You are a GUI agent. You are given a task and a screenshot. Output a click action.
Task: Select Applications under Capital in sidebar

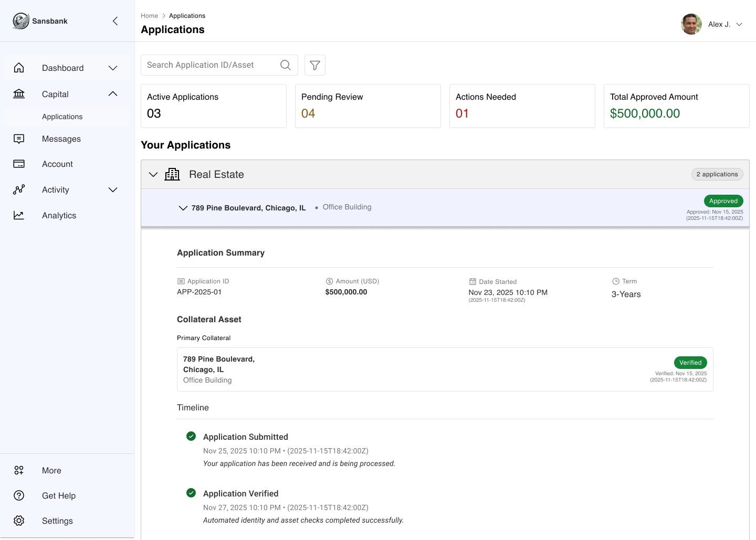62,117
